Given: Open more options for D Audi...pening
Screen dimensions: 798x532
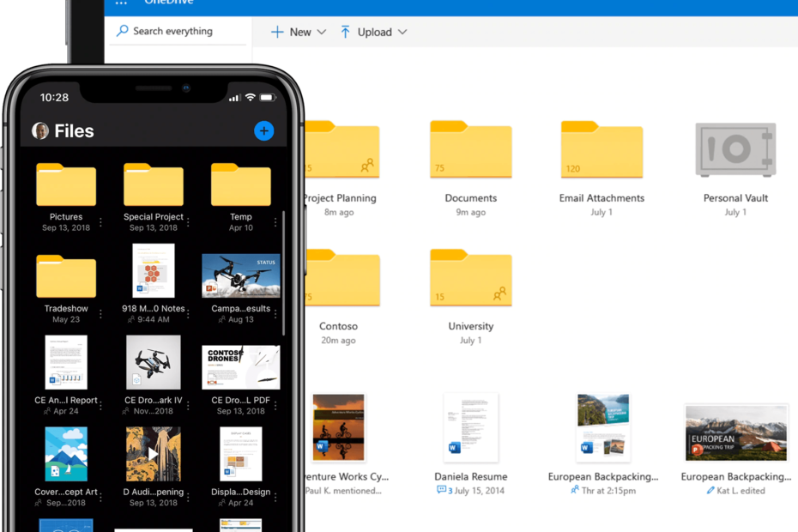Looking at the screenshot, I should coord(188,498).
